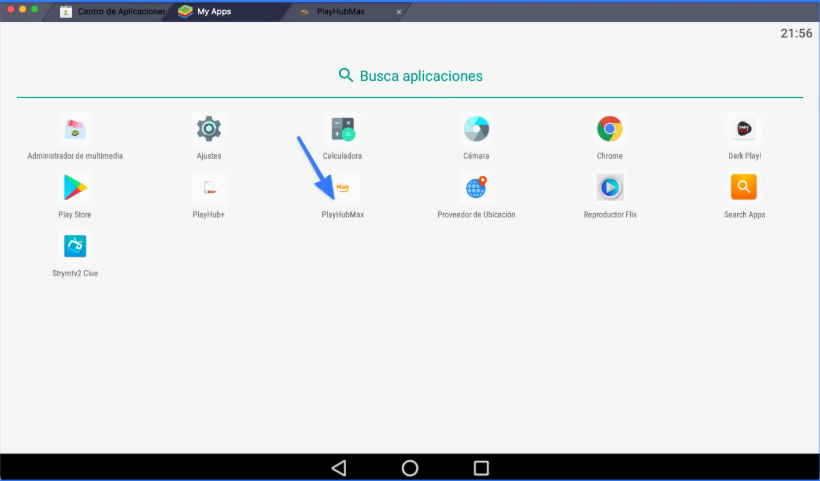This screenshot has height=481, width=820.
Task: Launch Strymtv2 Clue app
Action: [76, 246]
